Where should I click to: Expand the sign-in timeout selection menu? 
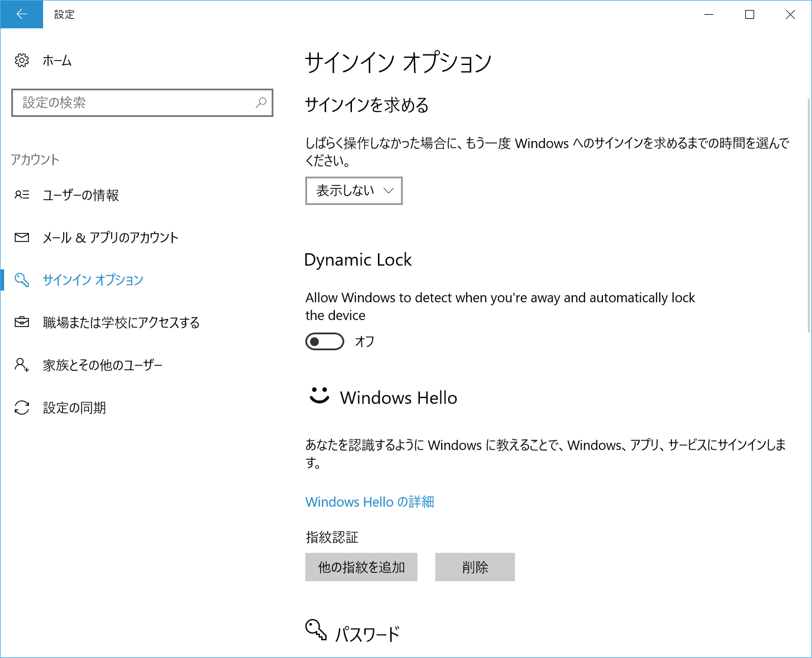[353, 191]
